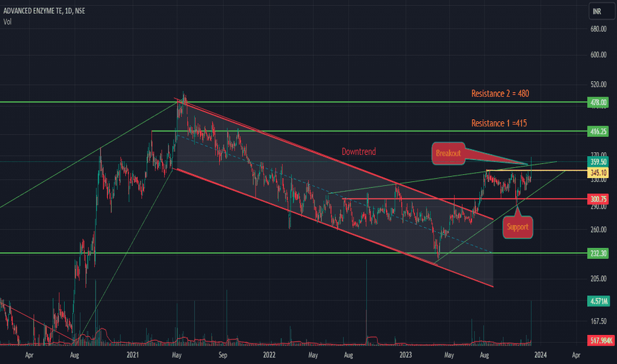This screenshot has width=617, height=364.
Task: Click the 205.00 price axis tick
Action: (x=598, y=279)
